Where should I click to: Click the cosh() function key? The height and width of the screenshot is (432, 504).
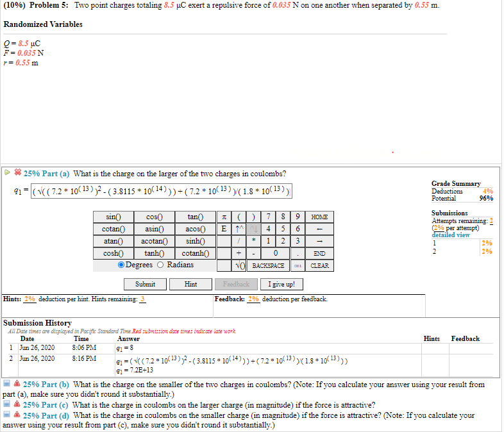(x=113, y=253)
